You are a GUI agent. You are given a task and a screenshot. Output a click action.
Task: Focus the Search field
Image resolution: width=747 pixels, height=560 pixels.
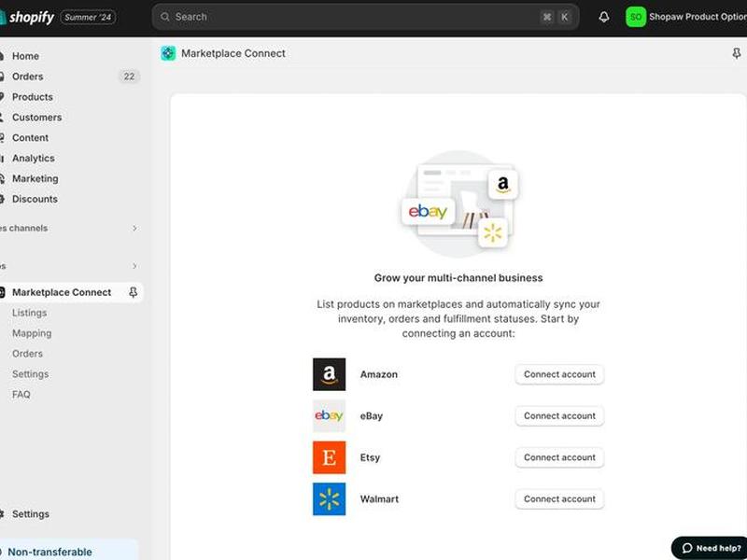(x=365, y=17)
